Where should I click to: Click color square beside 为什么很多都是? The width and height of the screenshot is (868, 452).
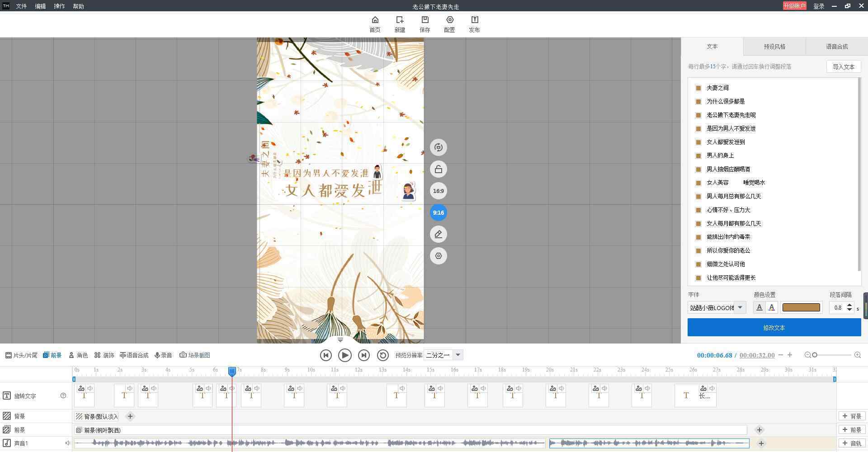[x=698, y=101]
